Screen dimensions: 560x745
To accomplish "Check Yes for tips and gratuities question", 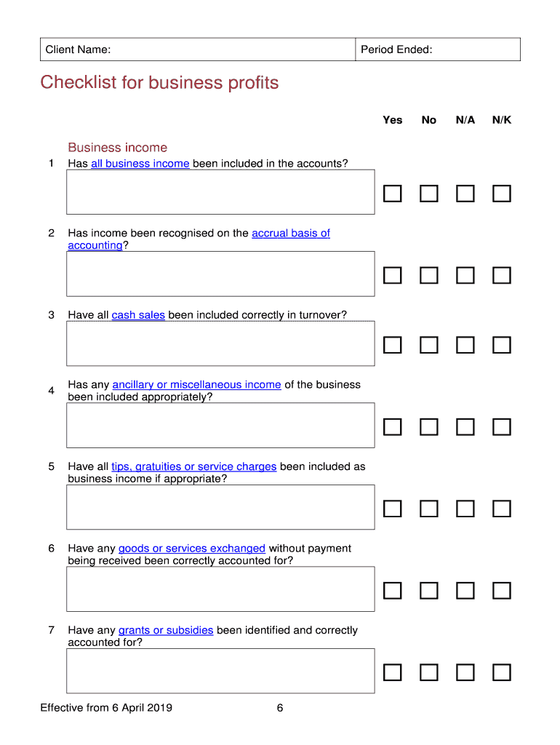I will [393, 508].
